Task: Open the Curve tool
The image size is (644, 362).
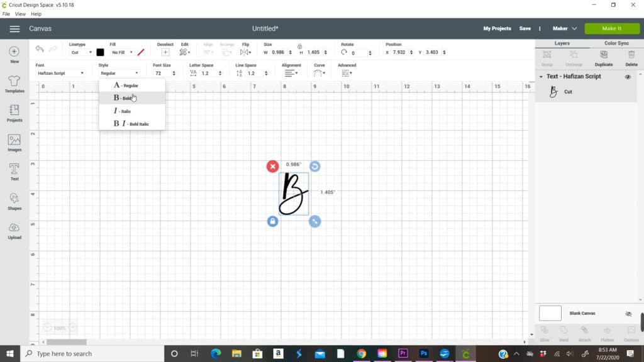Action: coord(319,73)
